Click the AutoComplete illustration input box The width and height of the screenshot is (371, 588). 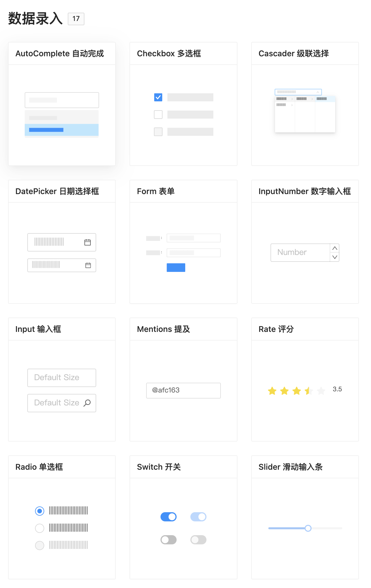tap(62, 100)
